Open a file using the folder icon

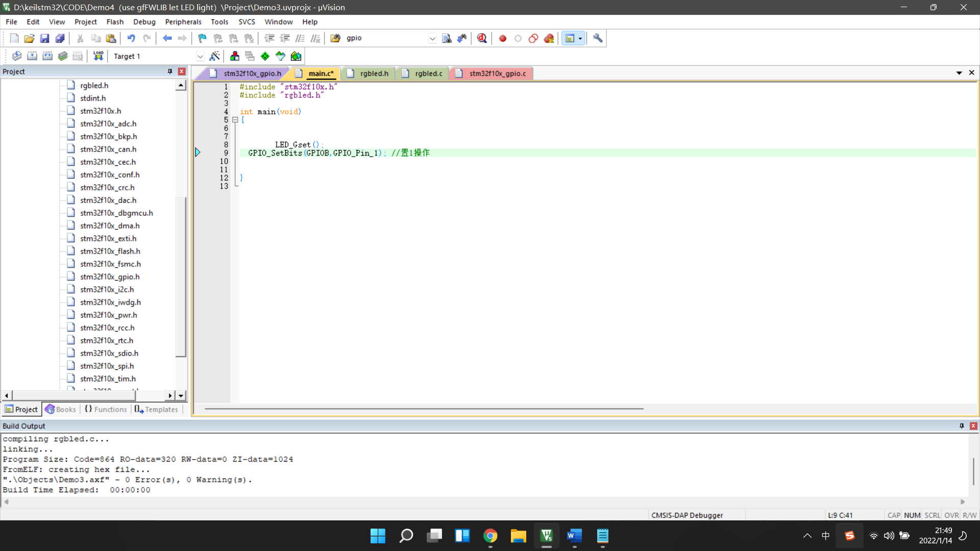pos(29,38)
